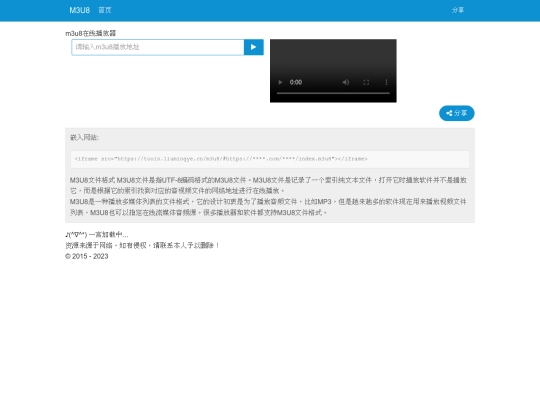540x405 pixels.
Task: Click the blue play button beside the input
Action: (x=254, y=47)
